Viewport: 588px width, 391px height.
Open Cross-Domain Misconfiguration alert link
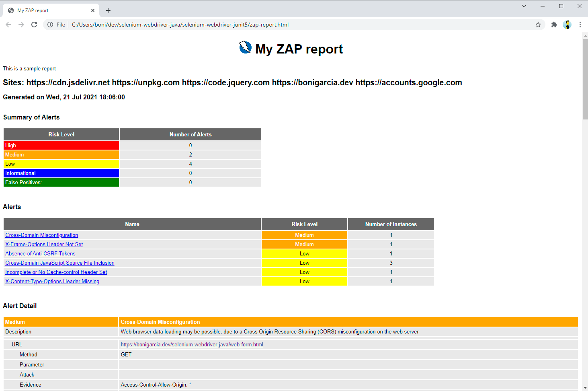42,235
